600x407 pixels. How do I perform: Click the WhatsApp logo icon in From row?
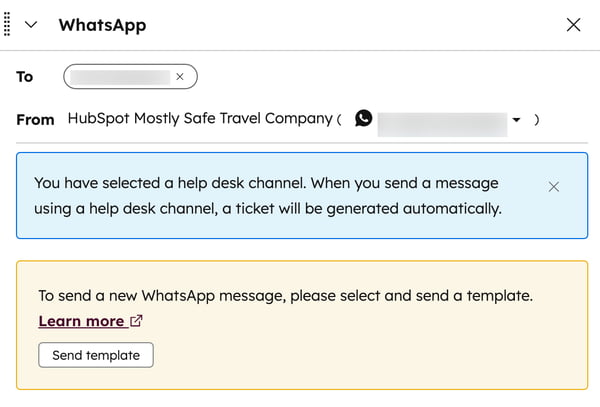point(363,118)
